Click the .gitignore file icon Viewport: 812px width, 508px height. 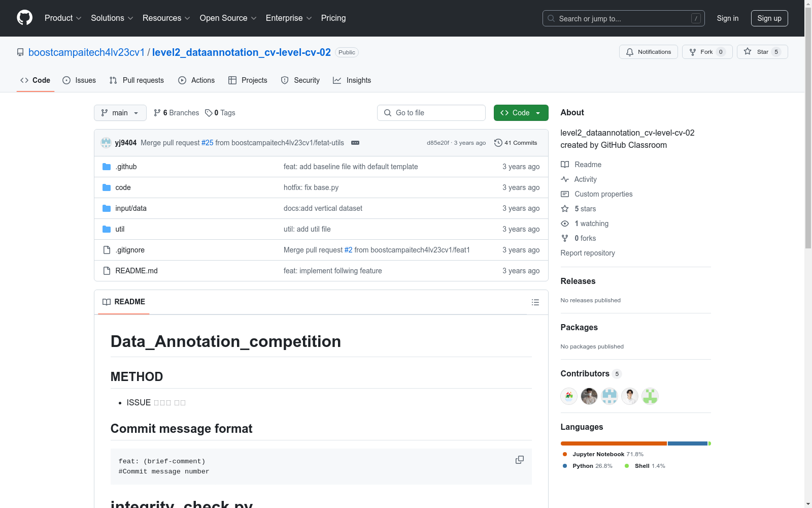[107, 250]
